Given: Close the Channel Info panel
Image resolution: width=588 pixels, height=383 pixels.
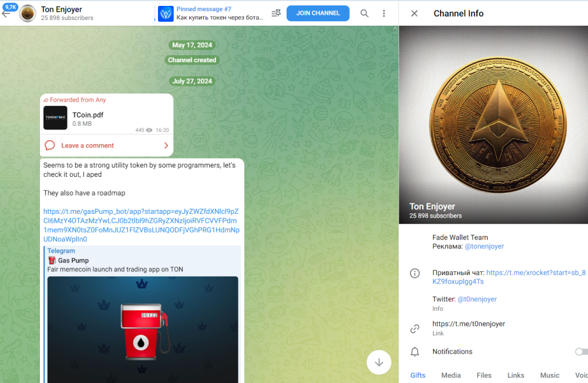Looking at the screenshot, I should (x=414, y=14).
